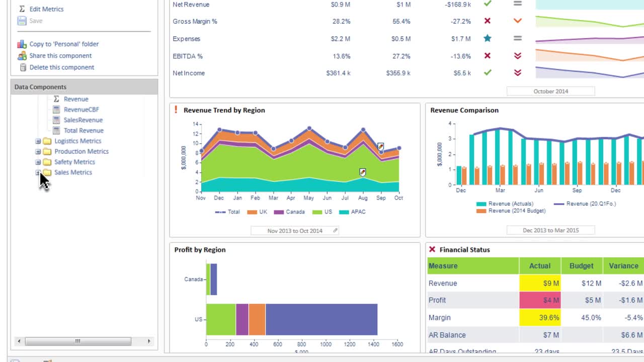Click the people icon for Share this component

coord(22,55)
